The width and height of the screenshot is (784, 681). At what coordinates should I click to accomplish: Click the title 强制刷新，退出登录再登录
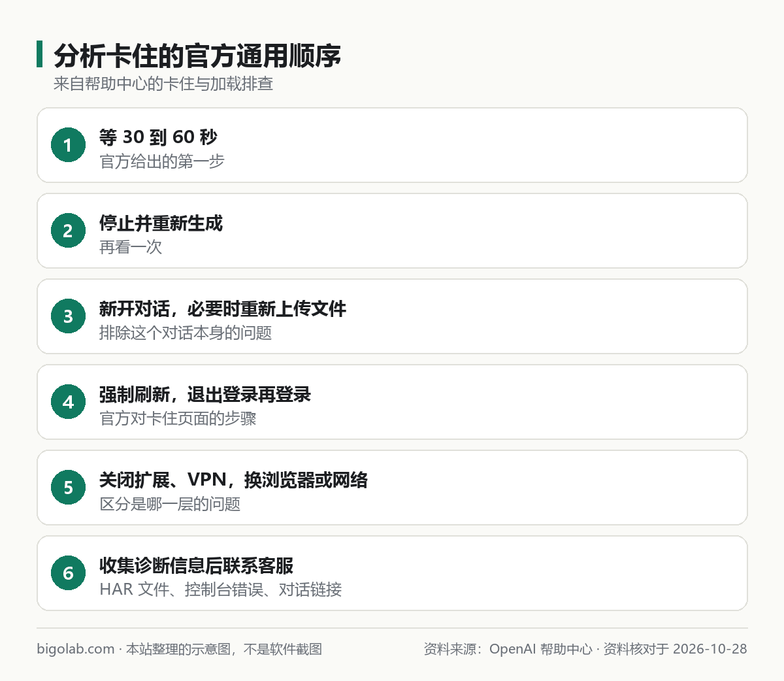[x=205, y=395]
